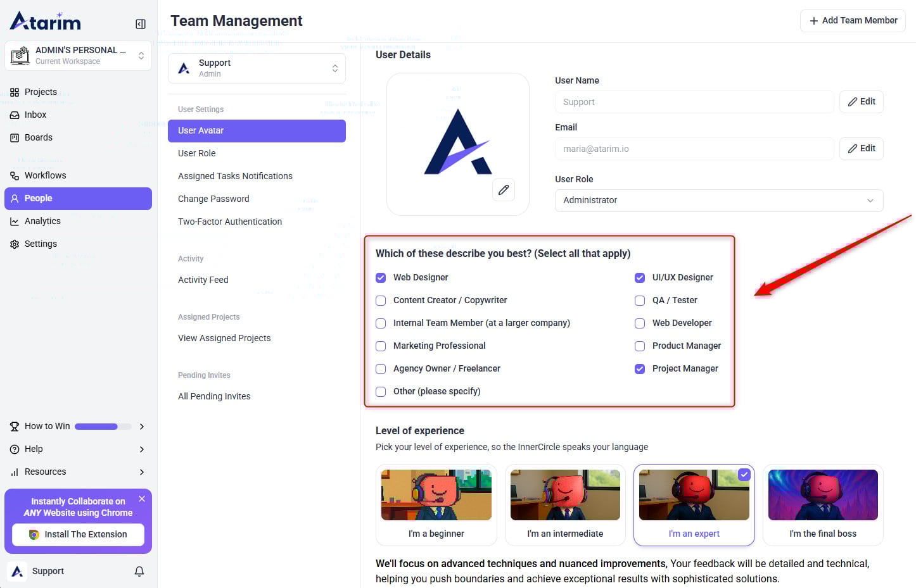Check the QA / Tester checkbox
This screenshot has height=588, width=916.
pos(640,300)
